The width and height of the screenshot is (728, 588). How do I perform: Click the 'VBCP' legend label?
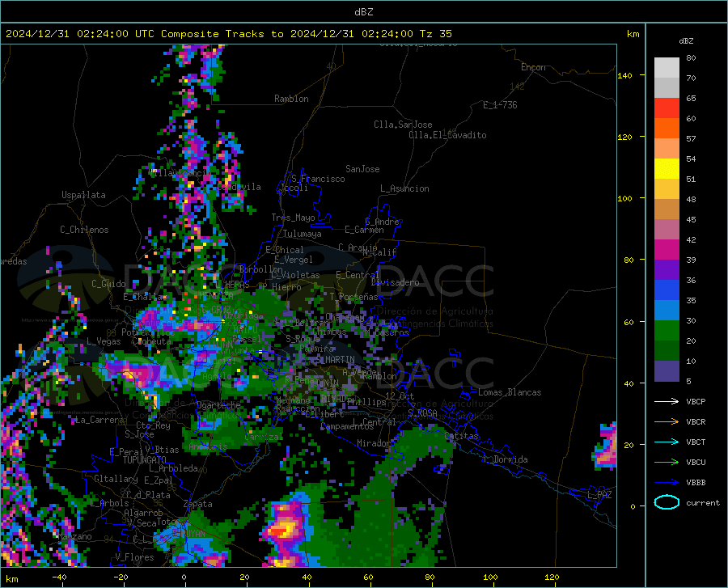(696, 401)
